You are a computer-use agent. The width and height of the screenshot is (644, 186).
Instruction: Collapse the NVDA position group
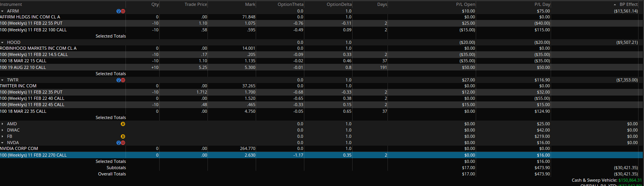[x=2, y=143]
